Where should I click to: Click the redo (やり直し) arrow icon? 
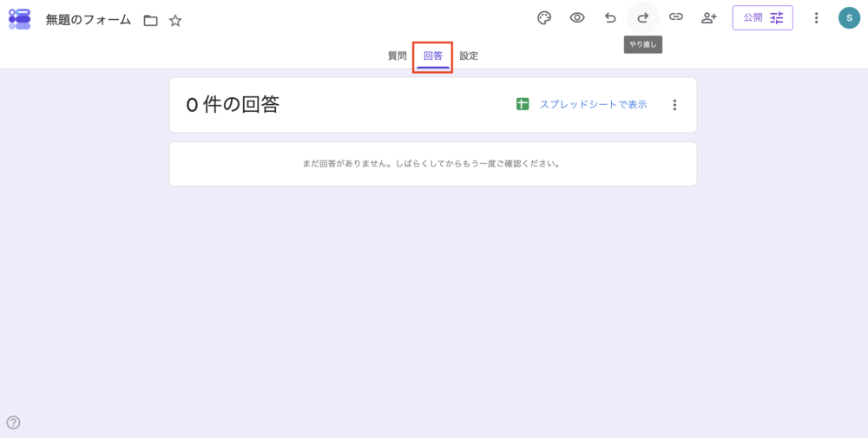click(x=642, y=17)
